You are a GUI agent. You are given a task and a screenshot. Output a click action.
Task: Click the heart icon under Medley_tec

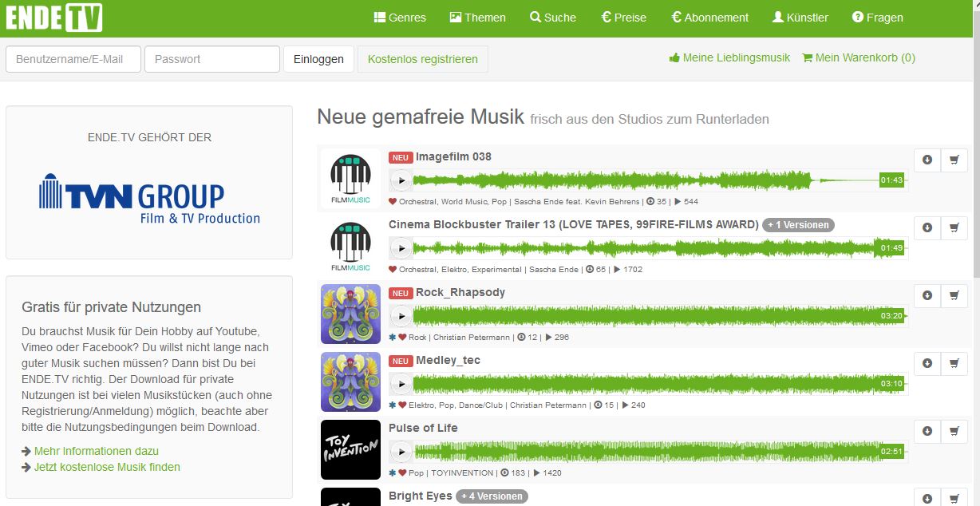[402, 405]
